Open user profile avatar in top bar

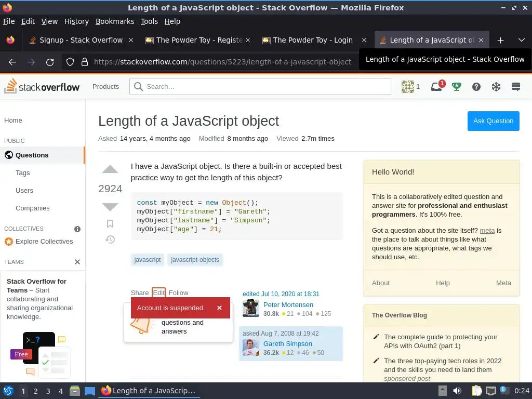point(408,87)
